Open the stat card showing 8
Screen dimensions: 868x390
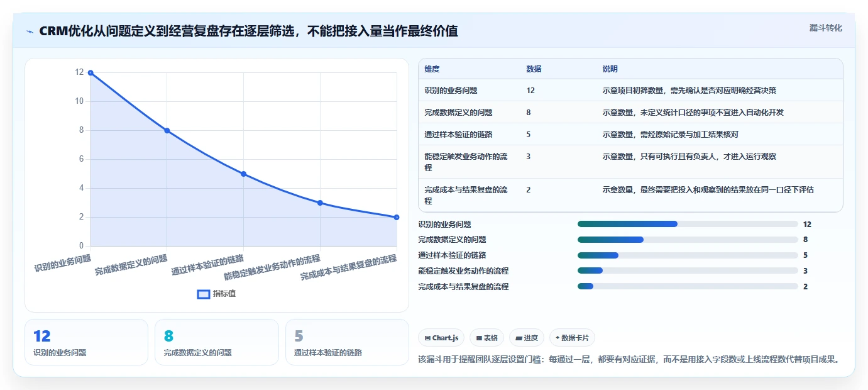tap(217, 342)
